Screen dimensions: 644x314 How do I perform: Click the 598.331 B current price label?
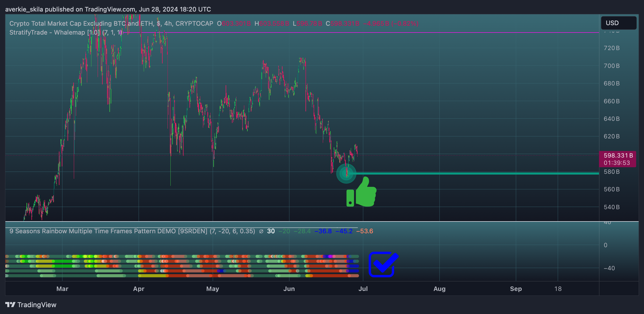(618, 155)
